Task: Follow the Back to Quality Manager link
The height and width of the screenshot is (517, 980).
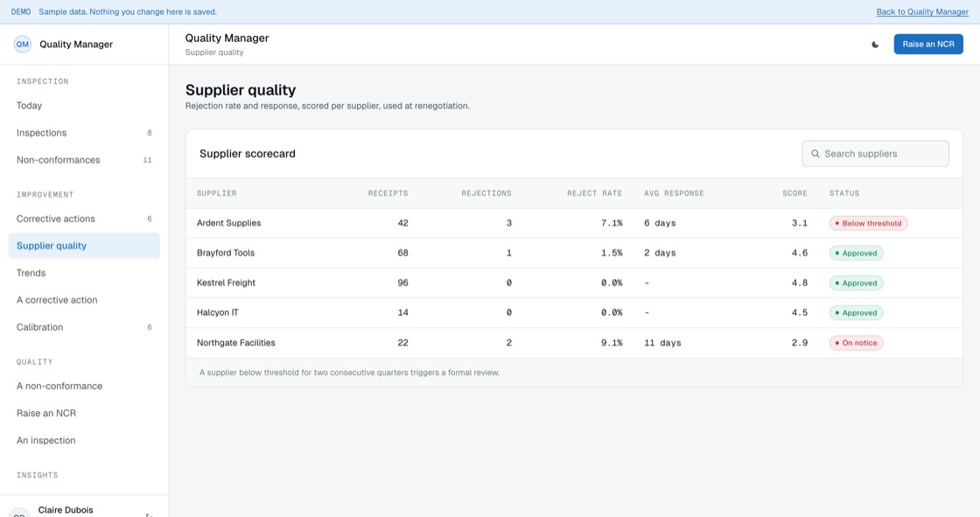Action: (x=922, y=12)
